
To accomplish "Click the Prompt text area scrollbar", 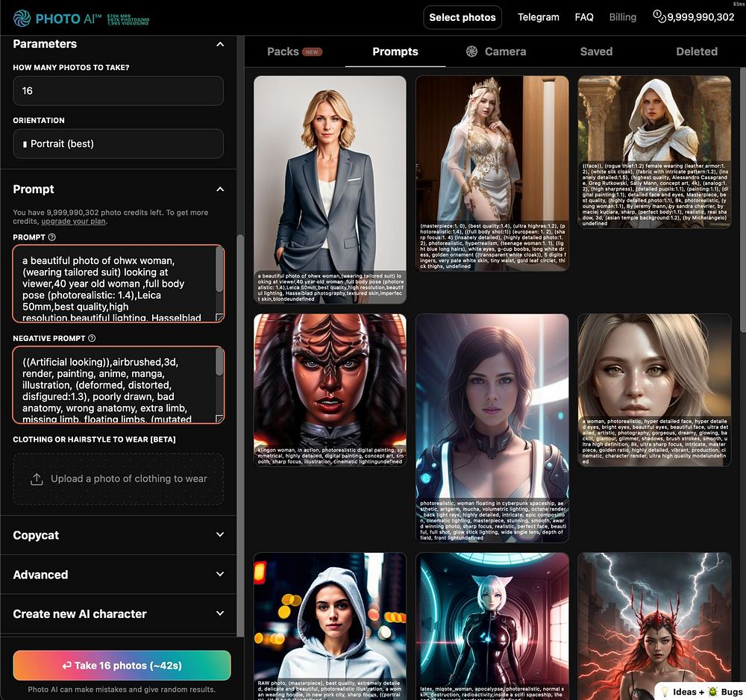I will tap(219, 270).
